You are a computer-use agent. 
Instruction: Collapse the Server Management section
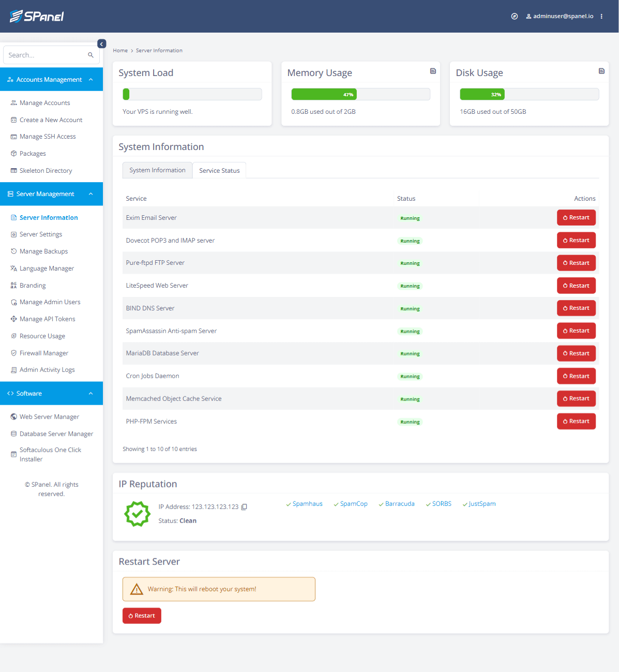click(x=90, y=193)
